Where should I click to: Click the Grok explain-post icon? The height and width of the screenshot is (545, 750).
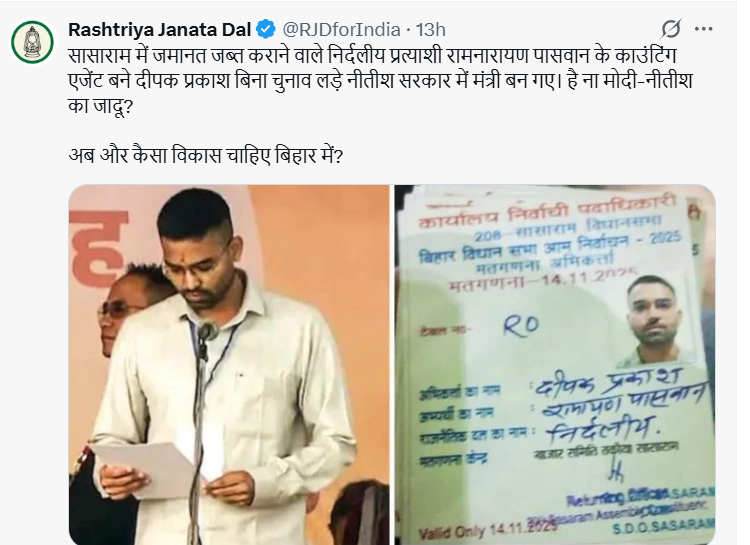point(671,29)
